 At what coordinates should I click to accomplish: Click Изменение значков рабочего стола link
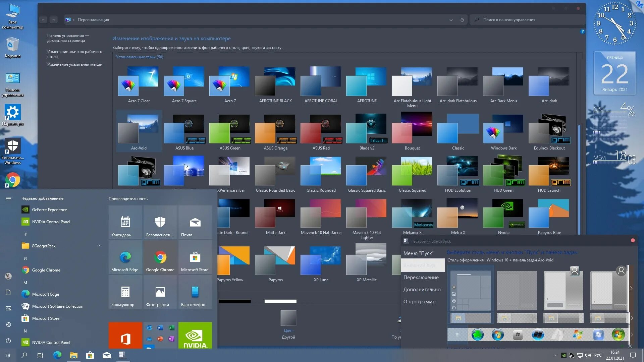[x=75, y=54]
